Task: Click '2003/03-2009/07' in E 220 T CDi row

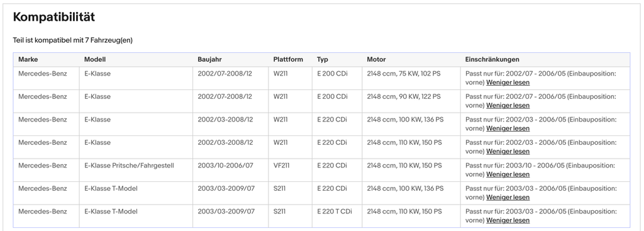Action: [x=226, y=211]
